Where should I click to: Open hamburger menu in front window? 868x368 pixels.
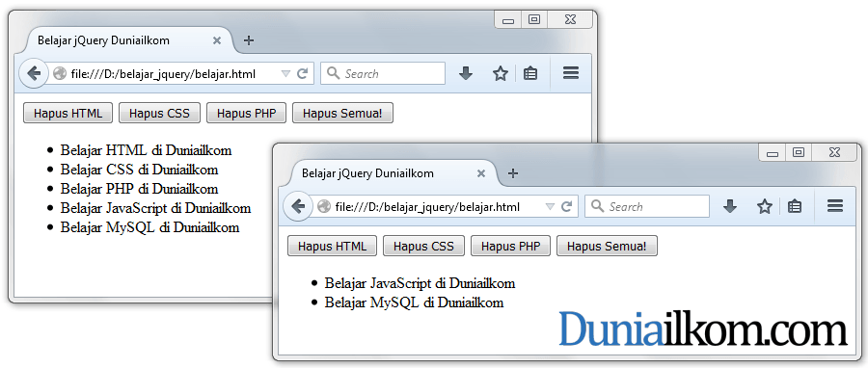coord(835,206)
